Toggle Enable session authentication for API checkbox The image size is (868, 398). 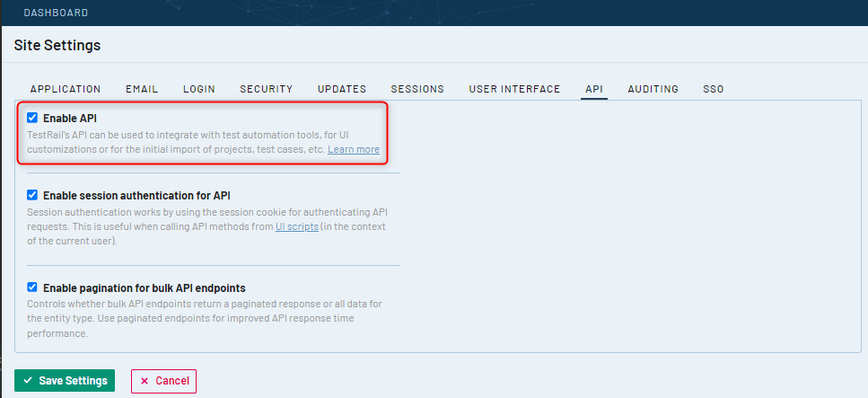[x=32, y=195]
